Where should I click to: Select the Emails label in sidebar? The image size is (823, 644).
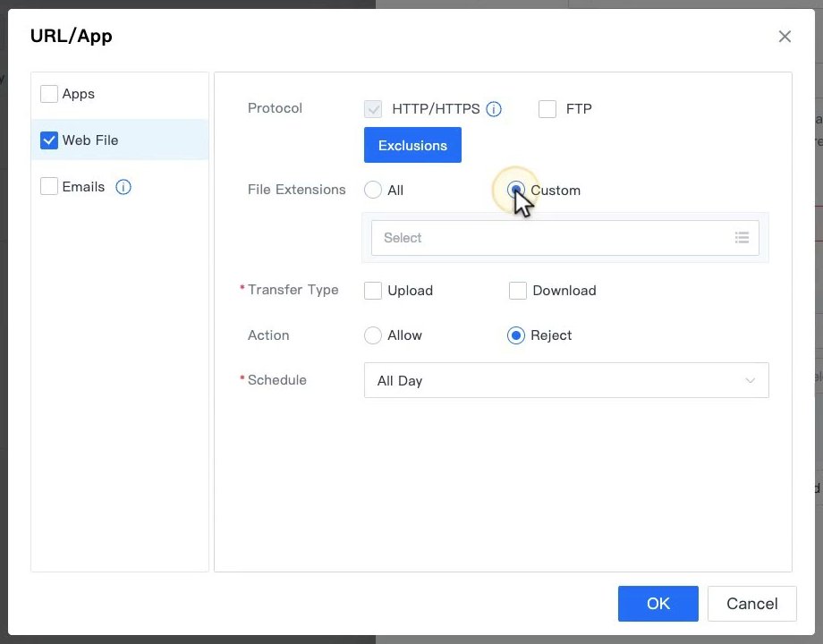[x=83, y=186]
